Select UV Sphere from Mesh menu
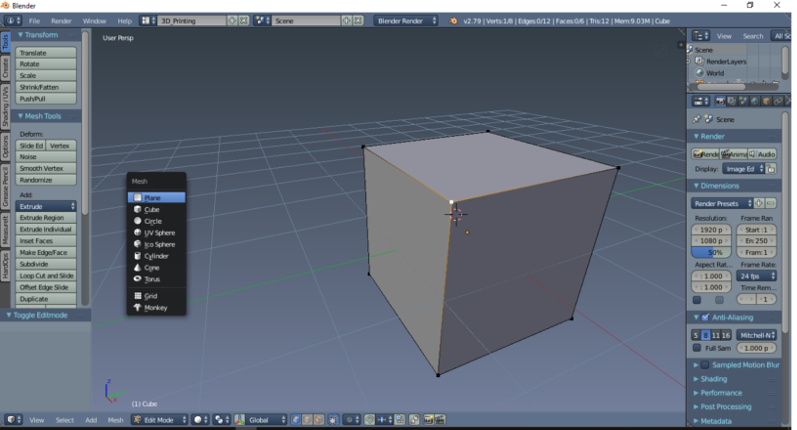 (x=156, y=233)
